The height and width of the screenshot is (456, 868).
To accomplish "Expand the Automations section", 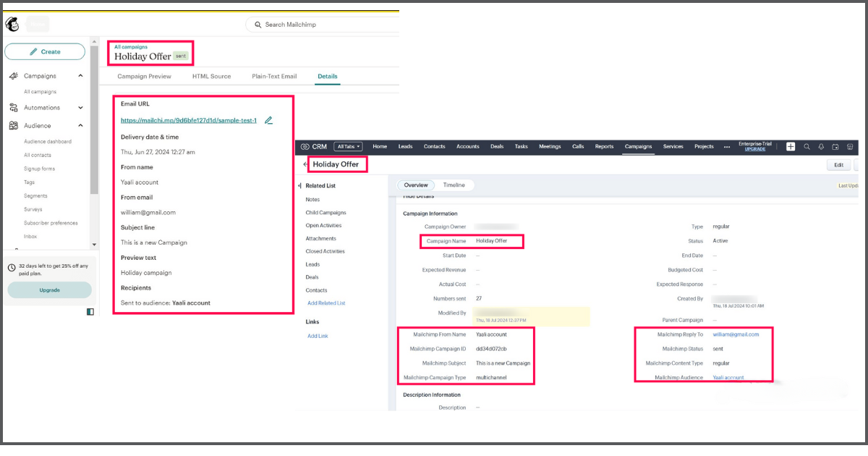I will [80, 107].
